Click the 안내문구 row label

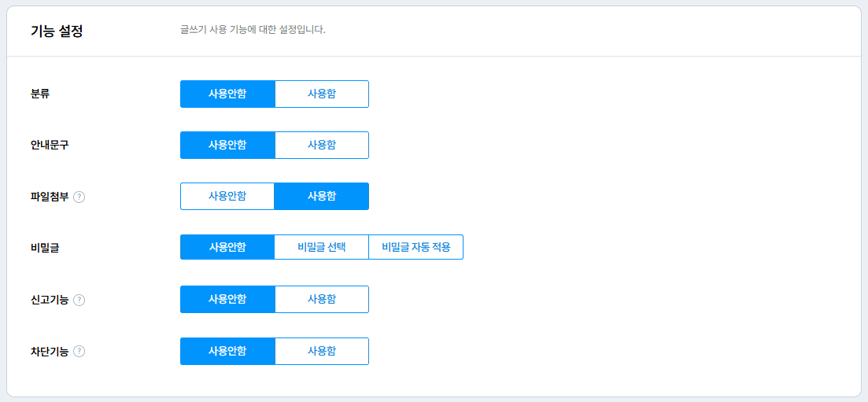pos(50,145)
